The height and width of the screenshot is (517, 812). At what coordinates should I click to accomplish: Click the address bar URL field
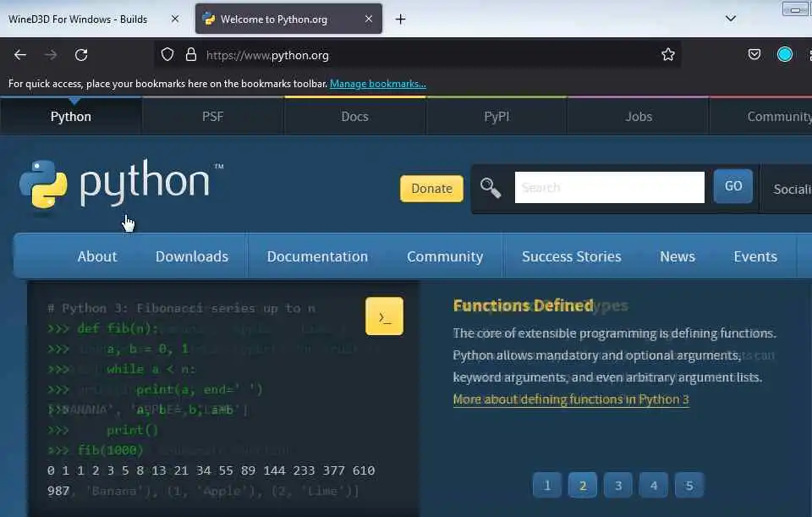[417, 55]
